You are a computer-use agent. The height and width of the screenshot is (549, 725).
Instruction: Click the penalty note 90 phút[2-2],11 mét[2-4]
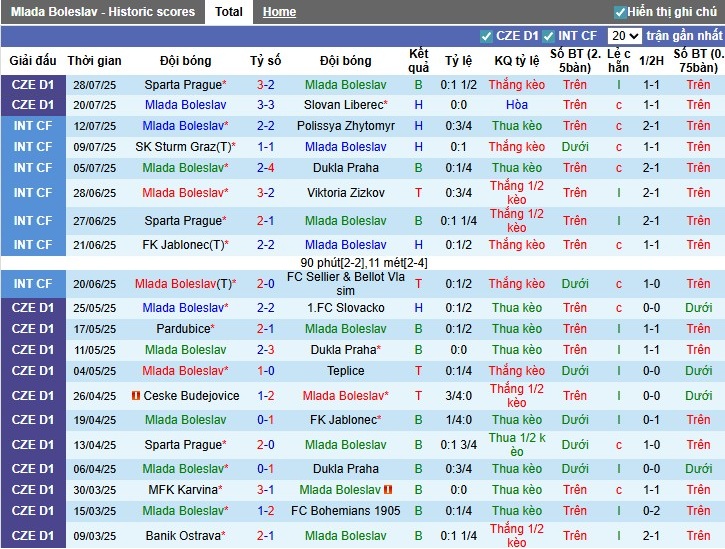[363, 263]
